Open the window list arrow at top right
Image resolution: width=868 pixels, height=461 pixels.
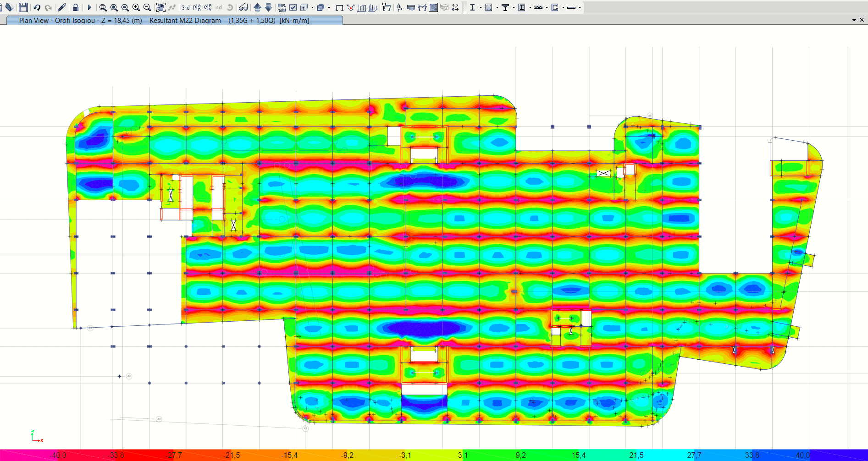[854, 20]
